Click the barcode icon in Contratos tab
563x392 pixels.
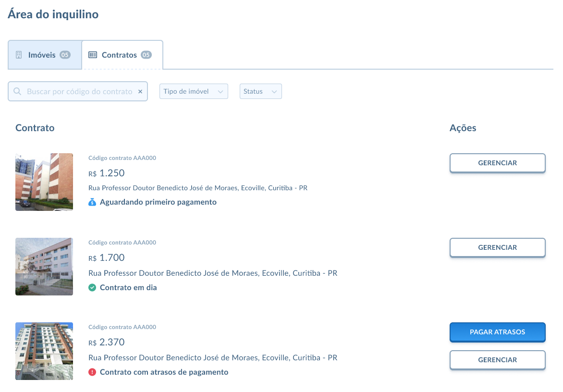pyautogui.click(x=93, y=55)
